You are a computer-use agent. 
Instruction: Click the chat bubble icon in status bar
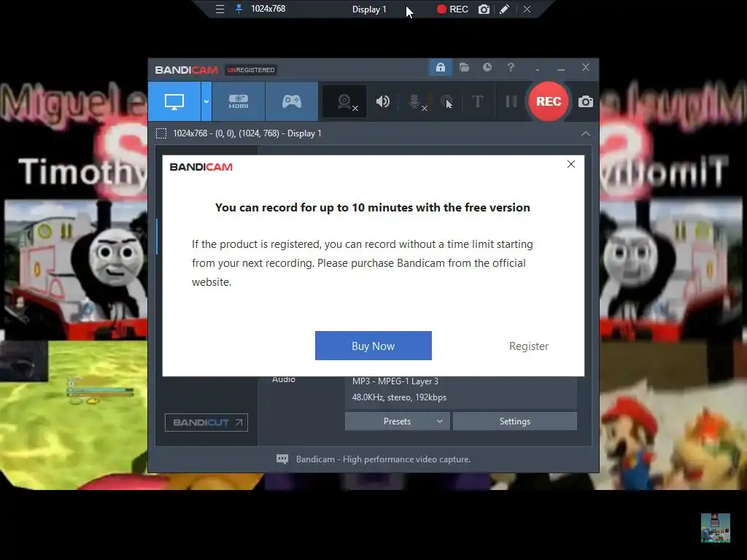[x=282, y=459]
